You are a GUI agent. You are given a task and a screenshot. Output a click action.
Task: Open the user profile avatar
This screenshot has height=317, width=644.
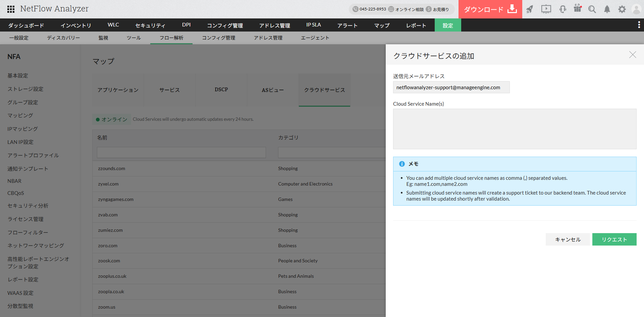pyautogui.click(x=636, y=9)
